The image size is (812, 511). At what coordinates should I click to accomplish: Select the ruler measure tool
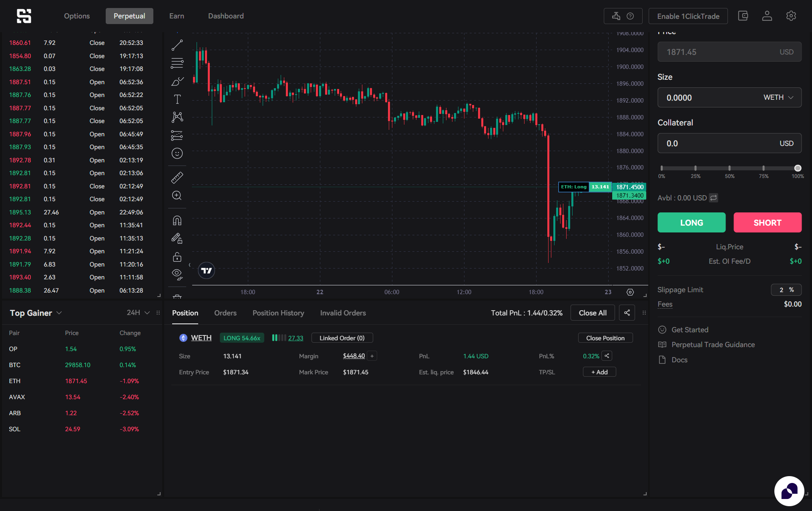tap(177, 178)
